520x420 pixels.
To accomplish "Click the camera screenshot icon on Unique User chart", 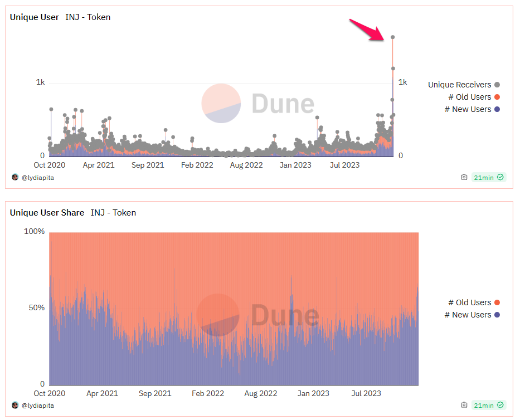I will pos(464,177).
